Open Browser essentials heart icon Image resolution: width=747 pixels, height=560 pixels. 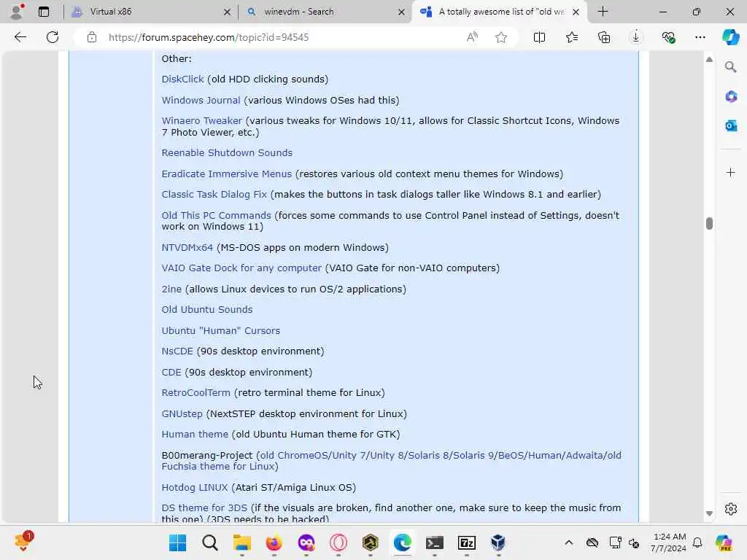tap(668, 37)
